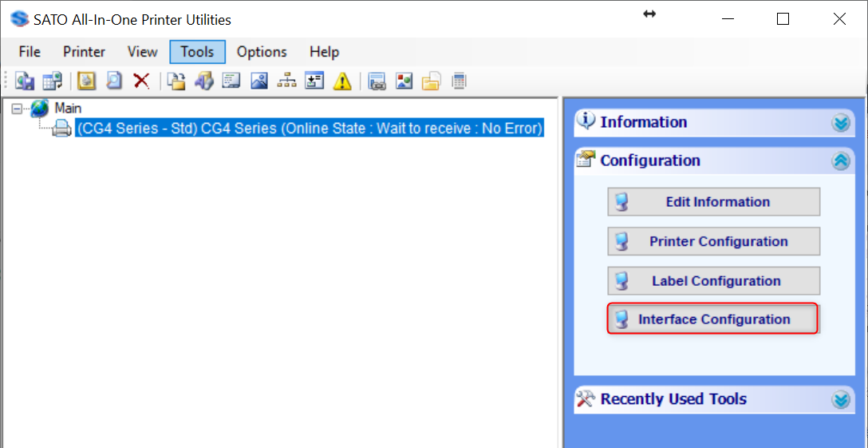Click the Printer Configuration button

(x=713, y=241)
